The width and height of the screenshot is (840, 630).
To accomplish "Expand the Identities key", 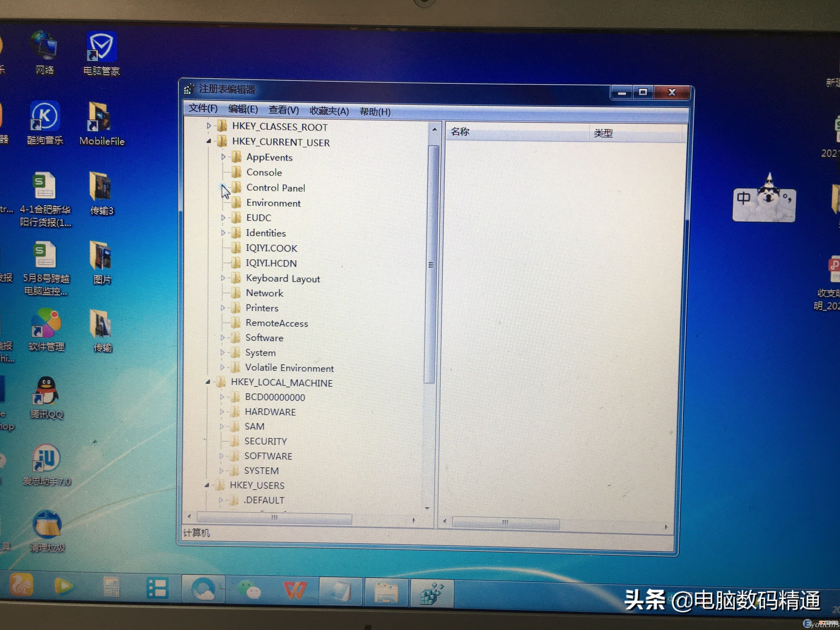I will point(223,233).
